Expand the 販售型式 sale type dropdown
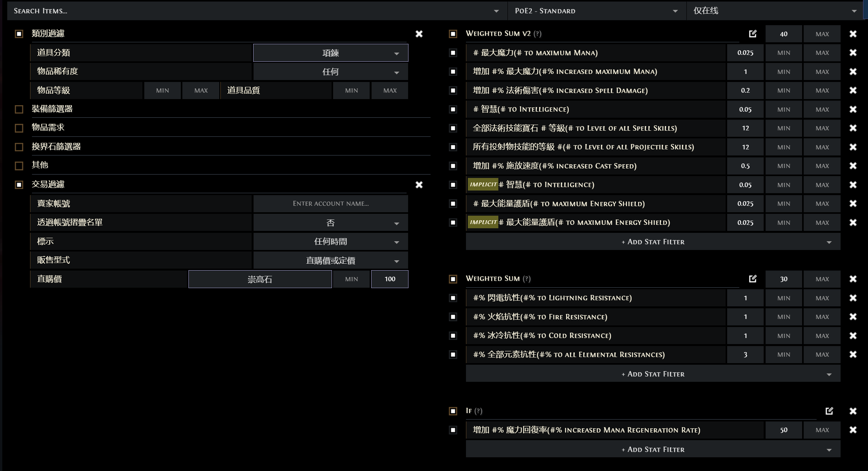This screenshot has width=868, height=471. (330, 261)
